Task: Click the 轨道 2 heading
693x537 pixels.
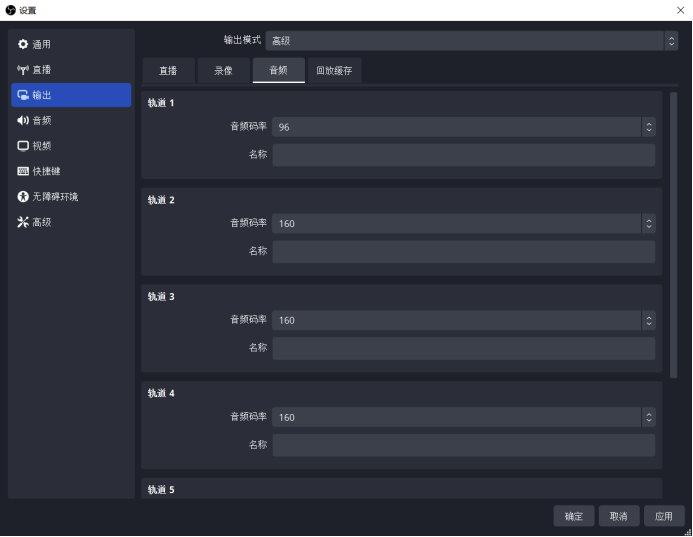Action: point(161,200)
